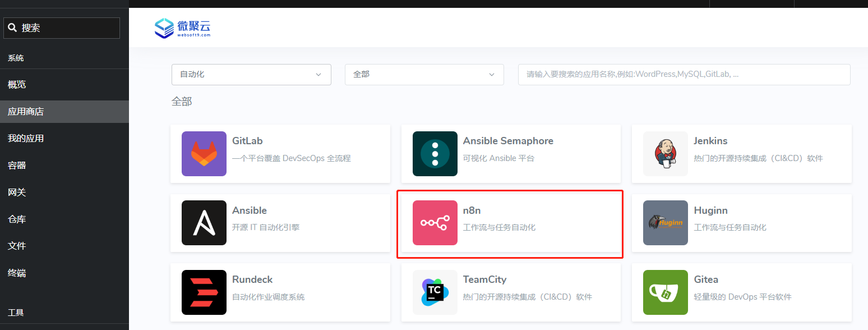Expand the 全部 filter dropdown

coord(424,74)
